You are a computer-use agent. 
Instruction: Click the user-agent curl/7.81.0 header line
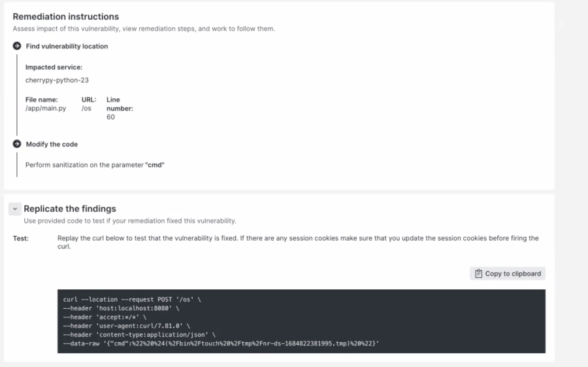[126, 325]
